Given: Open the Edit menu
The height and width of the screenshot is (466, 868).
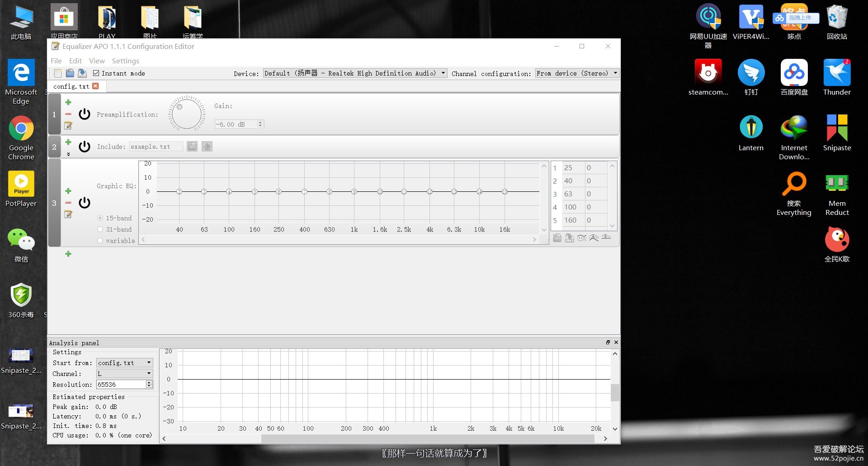Looking at the screenshot, I should point(75,61).
